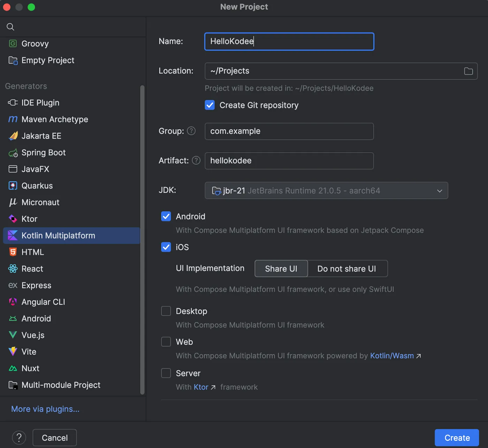Screen dimensions: 488x448
Task: Select the Angular CLI generator
Action: [43, 302]
